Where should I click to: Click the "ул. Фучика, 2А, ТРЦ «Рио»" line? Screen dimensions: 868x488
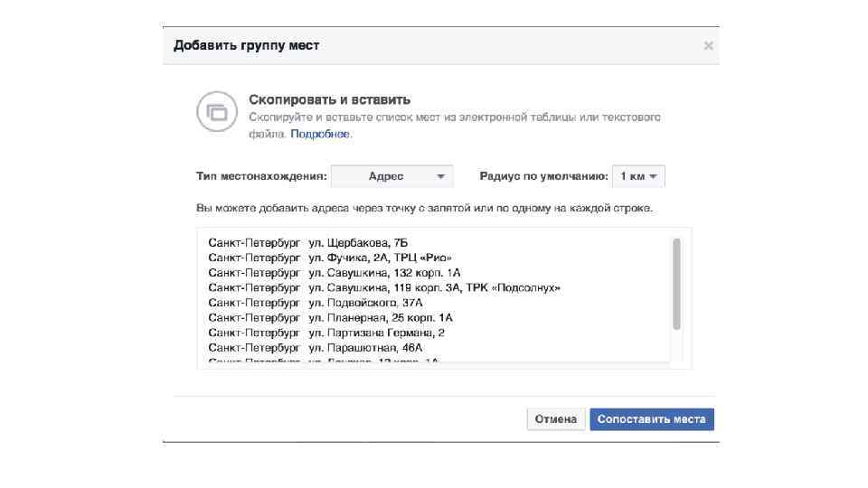click(x=380, y=258)
